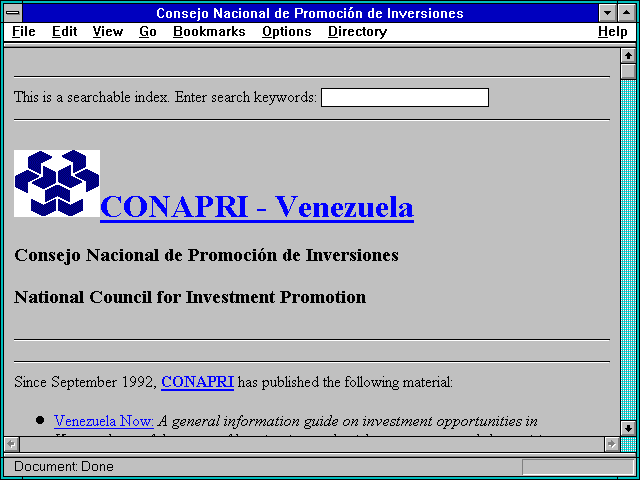Viewport: 640px width, 480px height.
Task: Click the window title bar text
Action: (310, 13)
